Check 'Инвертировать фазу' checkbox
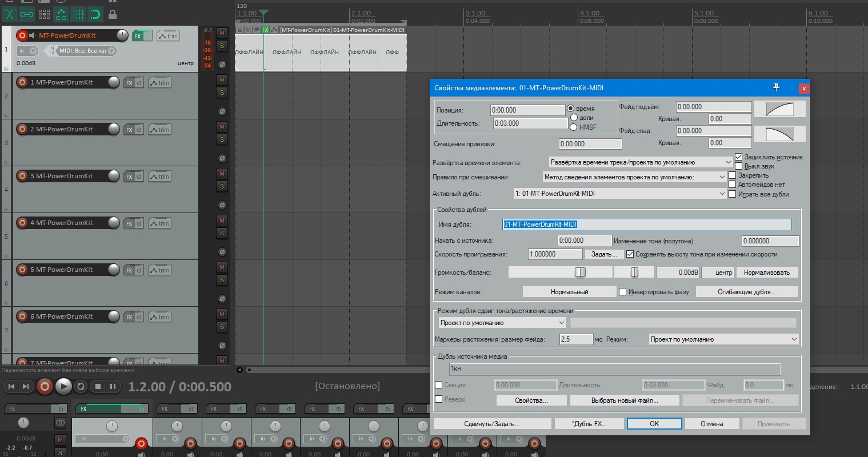868x457 pixels. point(622,292)
